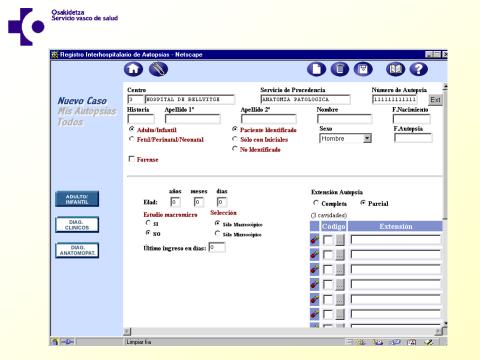Switch to ADULTO/INFANTIL tab button
Viewport: 480px width, 360px height.
point(77,199)
